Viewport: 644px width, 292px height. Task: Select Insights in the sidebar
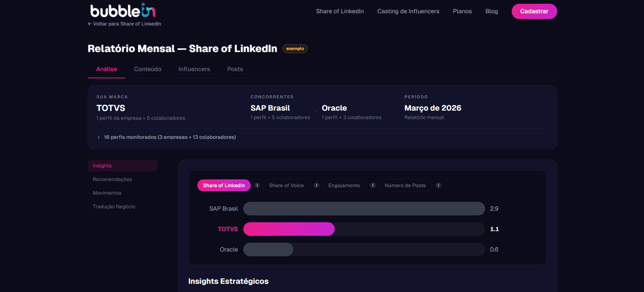pyautogui.click(x=123, y=166)
